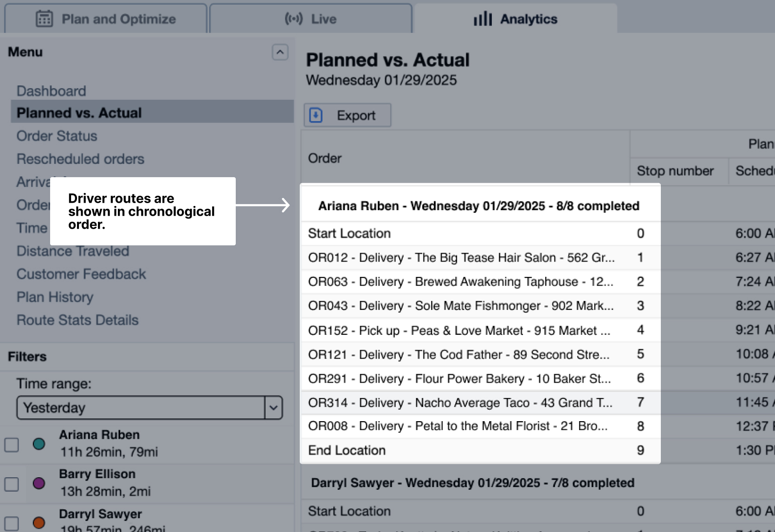Screen dimensions: 775x532
Task: Check the Barry Ellison driver checkbox
Action: tap(12, 484)
